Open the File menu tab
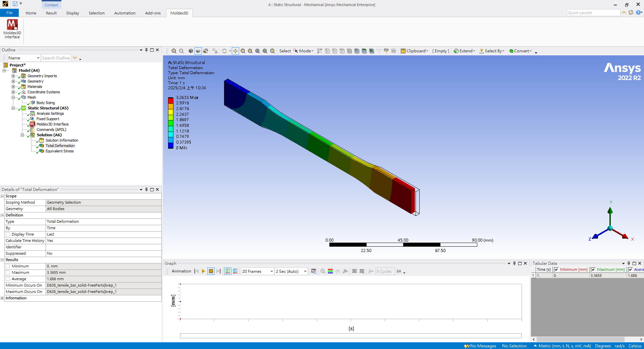The width and height of the screenshot is (644, 349). pos(9,13)
